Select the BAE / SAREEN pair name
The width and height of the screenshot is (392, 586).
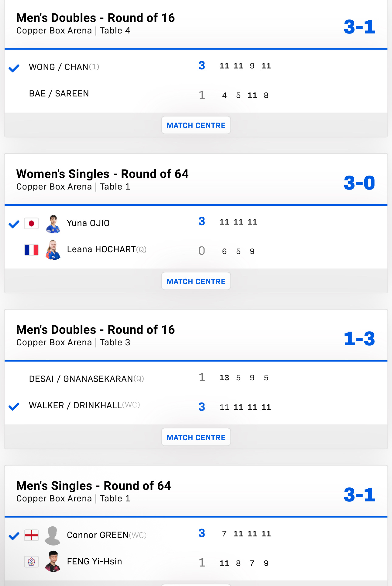pyautogui.click(x=59, y=93)
